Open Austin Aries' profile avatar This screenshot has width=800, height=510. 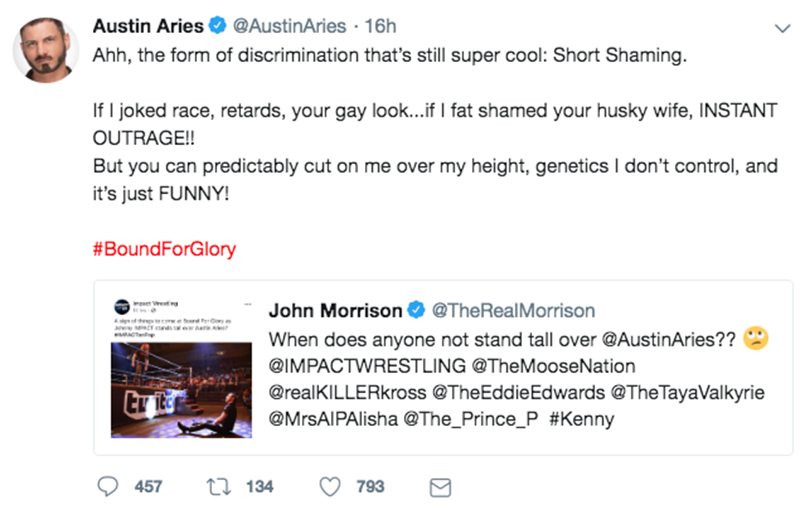pos(45,49)
